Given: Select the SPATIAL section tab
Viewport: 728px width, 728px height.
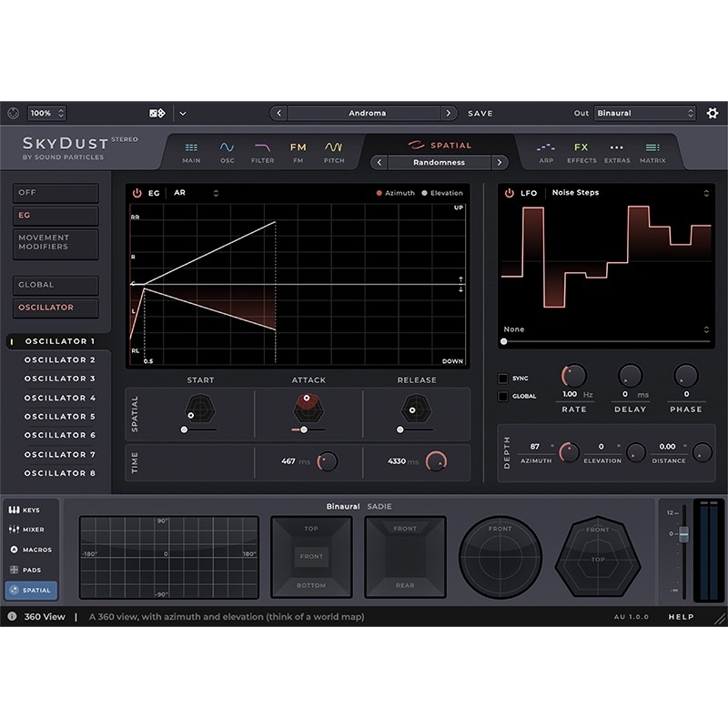Looking at the screenshot, I should (440, 146).
